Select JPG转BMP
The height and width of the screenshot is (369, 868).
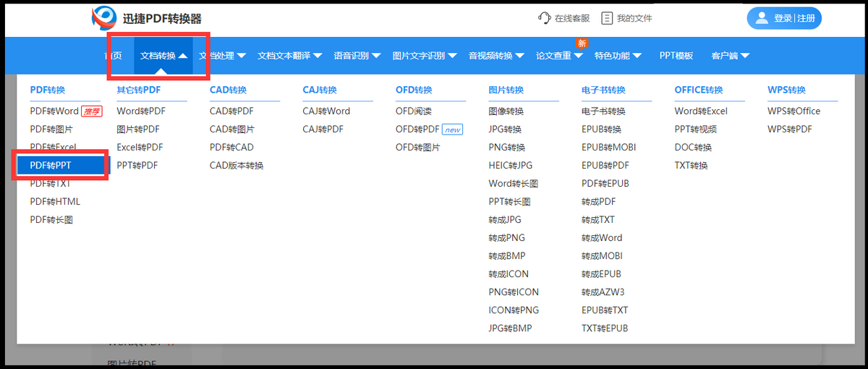pos(510,328)
